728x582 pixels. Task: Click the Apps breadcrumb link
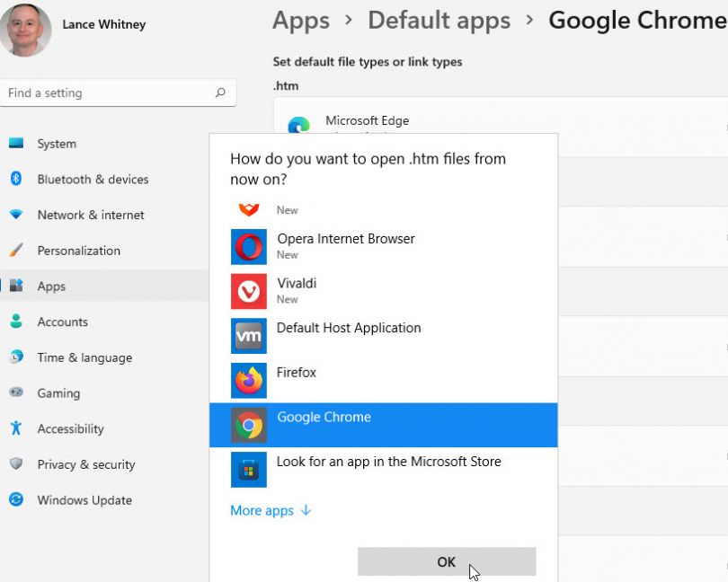[x=300, y=20]
